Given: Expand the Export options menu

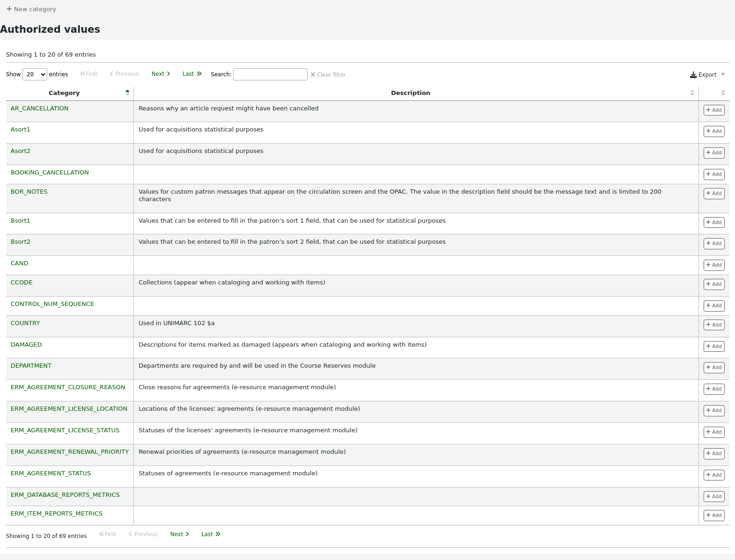Looking at the screenshot, I should 707,75.
